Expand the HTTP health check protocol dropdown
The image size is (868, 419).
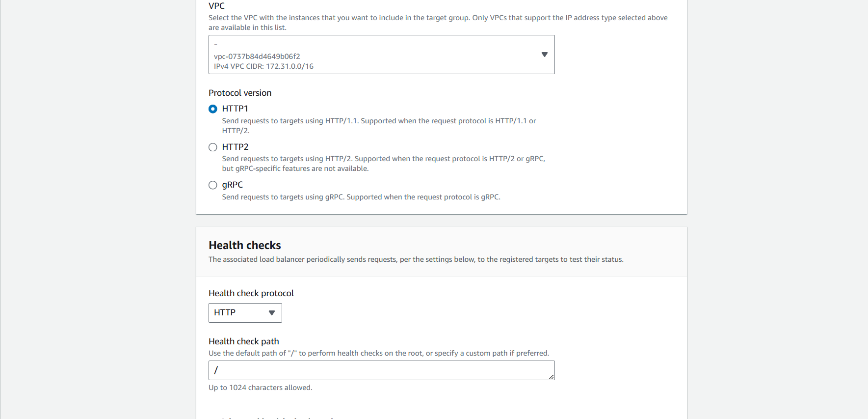click(245, 313)
